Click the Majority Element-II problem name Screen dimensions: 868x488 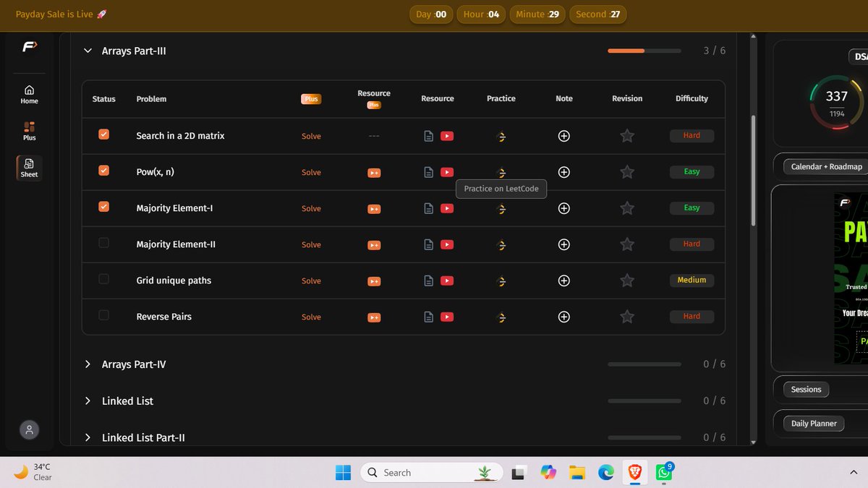[x=176, y=244]
